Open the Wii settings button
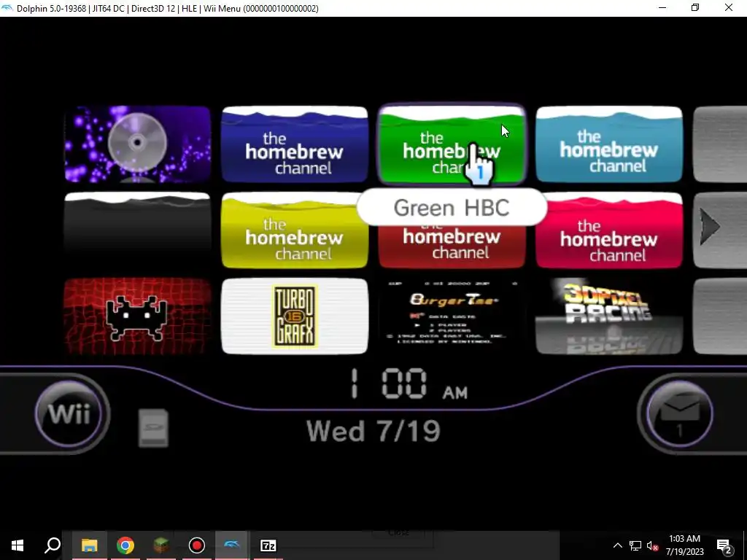 point(69,414)
